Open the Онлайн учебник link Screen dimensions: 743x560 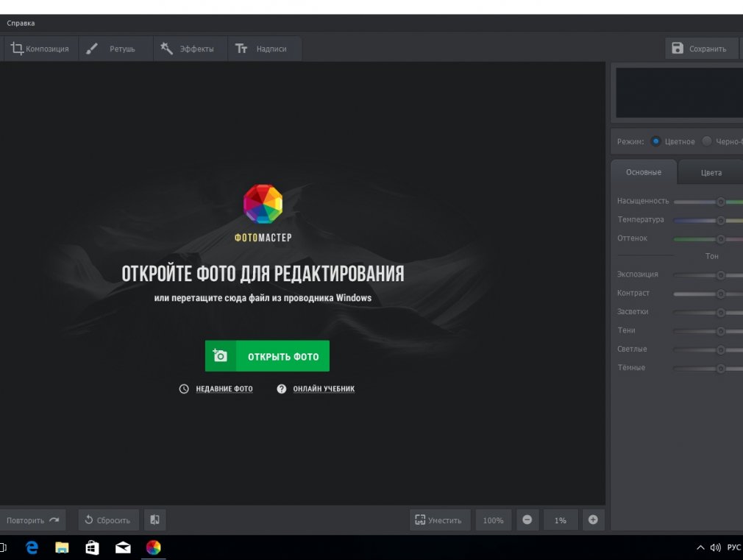[324, 389]
